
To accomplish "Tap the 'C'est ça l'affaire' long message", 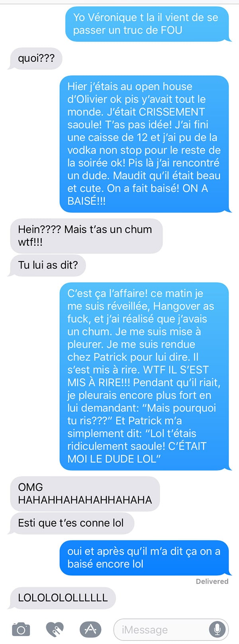I will [x=145, y=376].
